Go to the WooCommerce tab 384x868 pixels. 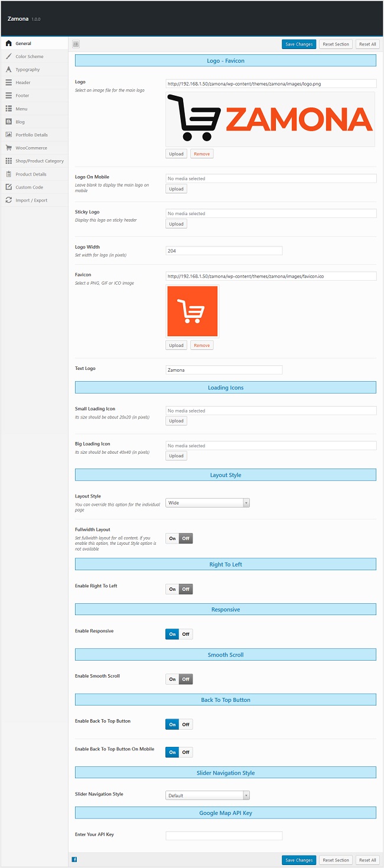coord(34,148)
